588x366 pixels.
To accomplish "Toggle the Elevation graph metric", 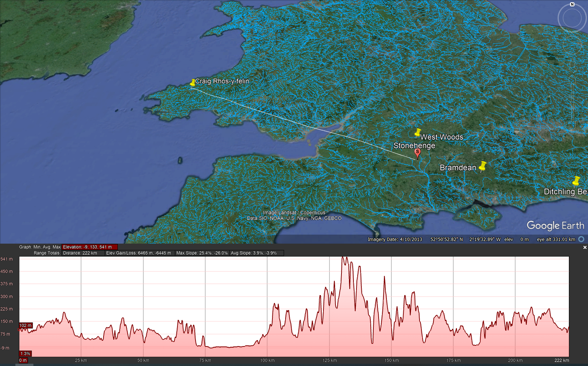I will pos(89,247).
